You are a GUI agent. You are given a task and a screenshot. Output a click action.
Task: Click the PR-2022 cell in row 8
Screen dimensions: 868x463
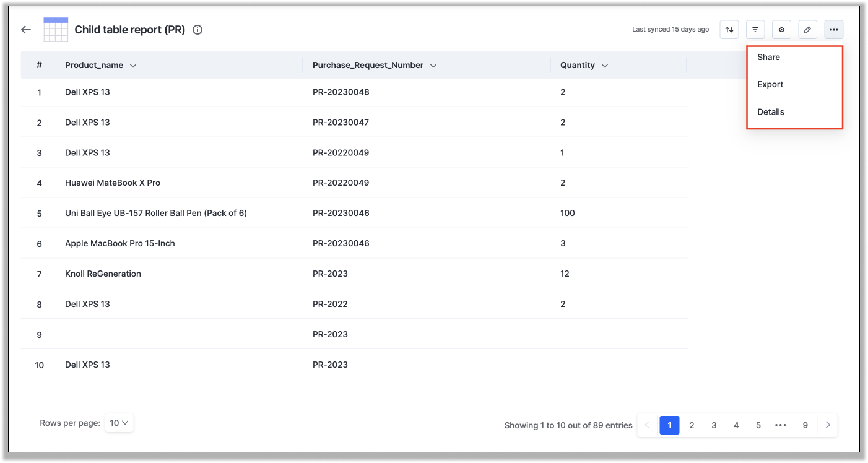pyautogui.click(x=330, y=305)
